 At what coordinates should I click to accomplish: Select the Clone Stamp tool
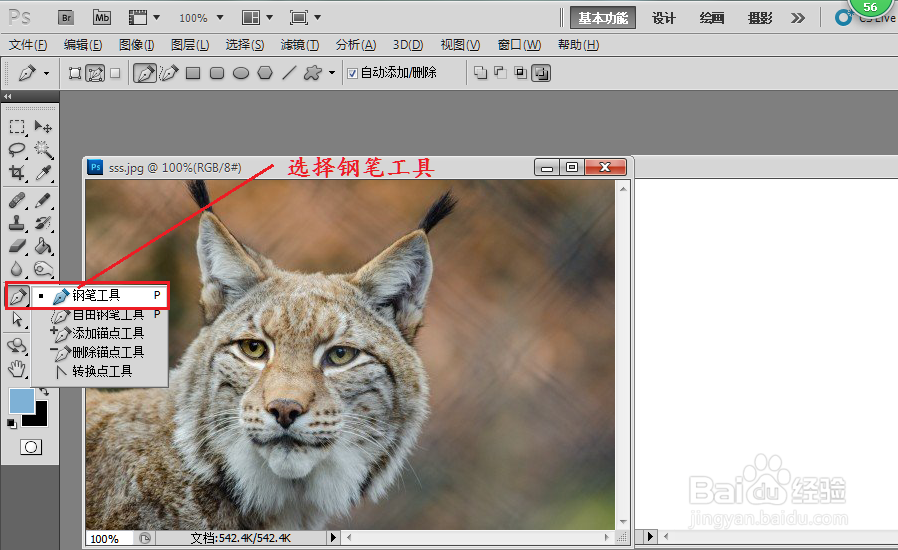tap(17, 223)
